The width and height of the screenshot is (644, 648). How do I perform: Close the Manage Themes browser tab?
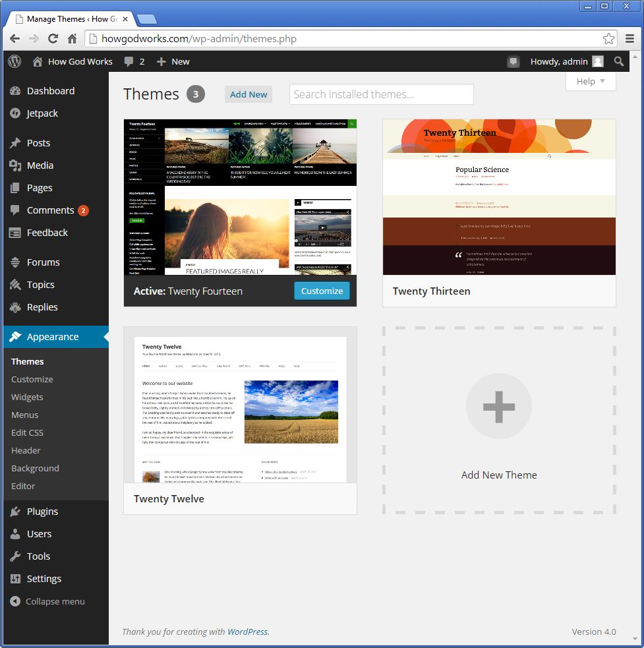tap(125, 19)
